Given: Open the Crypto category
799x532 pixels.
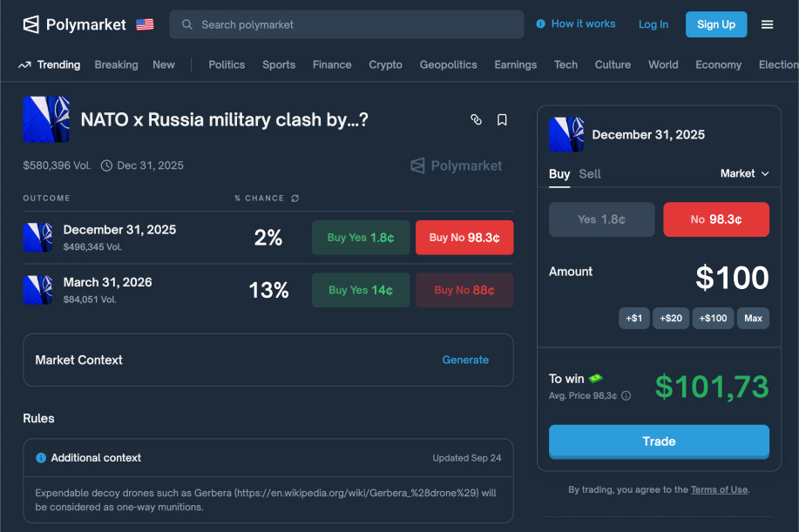Looking at the screenshot, I should tap(385, 64).
